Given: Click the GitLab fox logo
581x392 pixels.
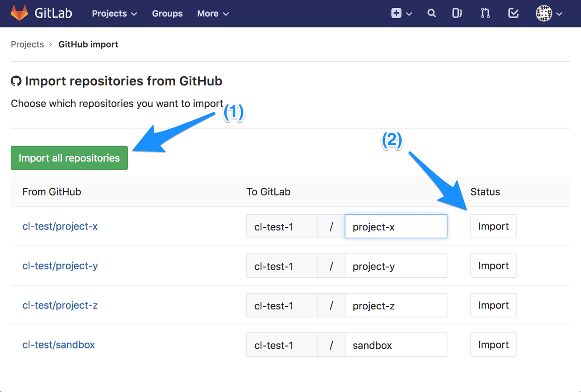Looking at the screenshot, I should [19, 13].
